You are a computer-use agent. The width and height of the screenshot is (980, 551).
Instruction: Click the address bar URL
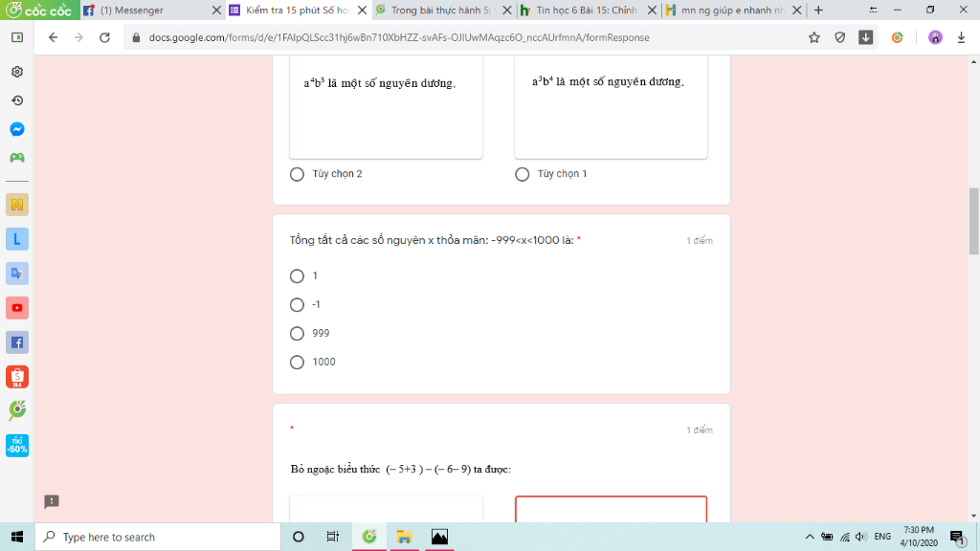399,37
